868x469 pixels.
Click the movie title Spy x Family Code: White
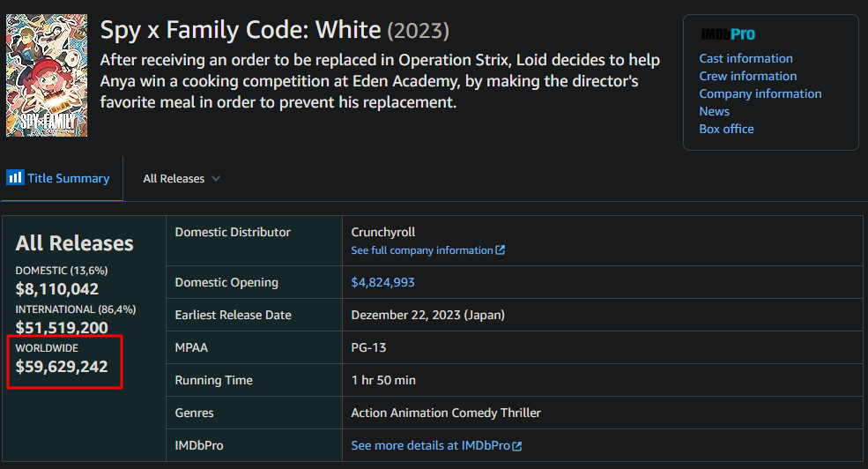coord(241,29)
